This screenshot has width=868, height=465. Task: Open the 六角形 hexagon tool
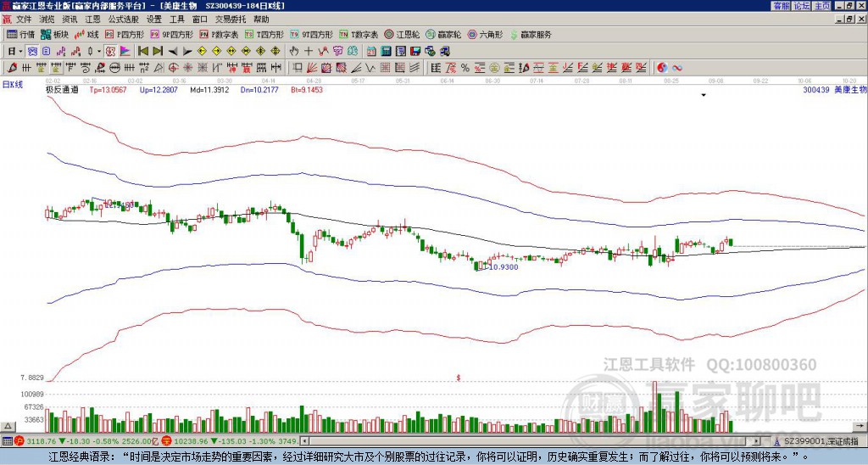point(485,34)
